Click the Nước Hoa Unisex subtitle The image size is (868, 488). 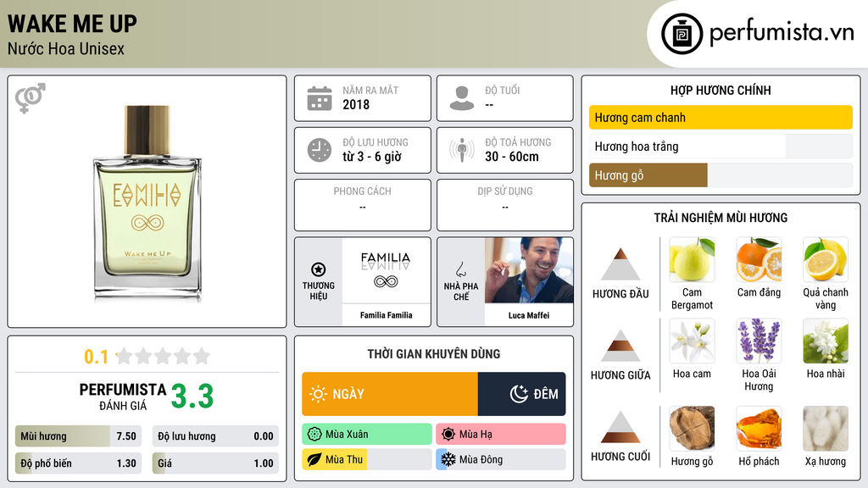pyautogui.click(x=66, y=48)
